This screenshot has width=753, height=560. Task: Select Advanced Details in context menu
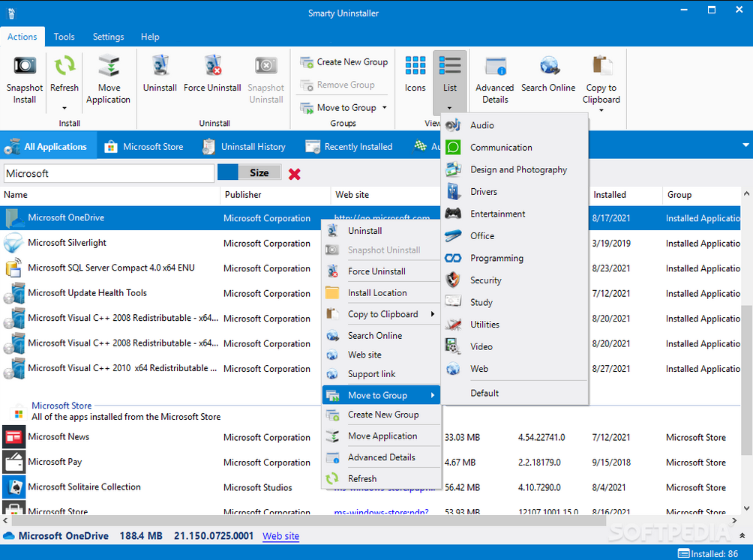[381, 457]
